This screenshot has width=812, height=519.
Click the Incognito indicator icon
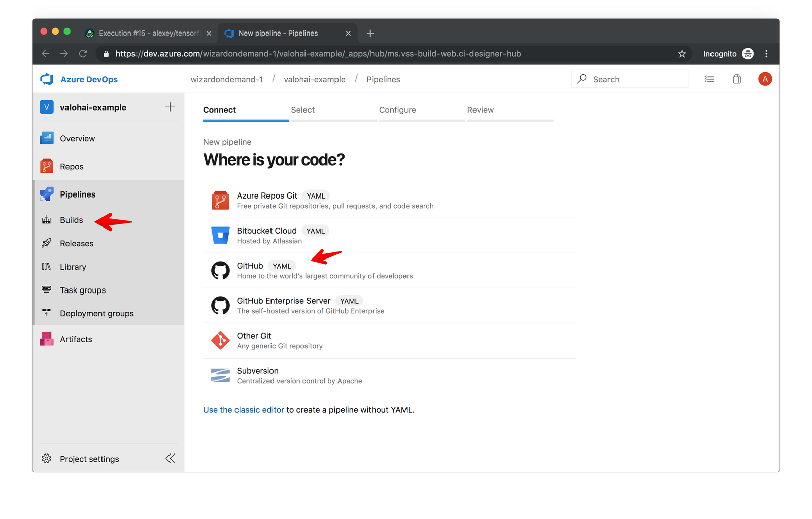coord(748,54)
